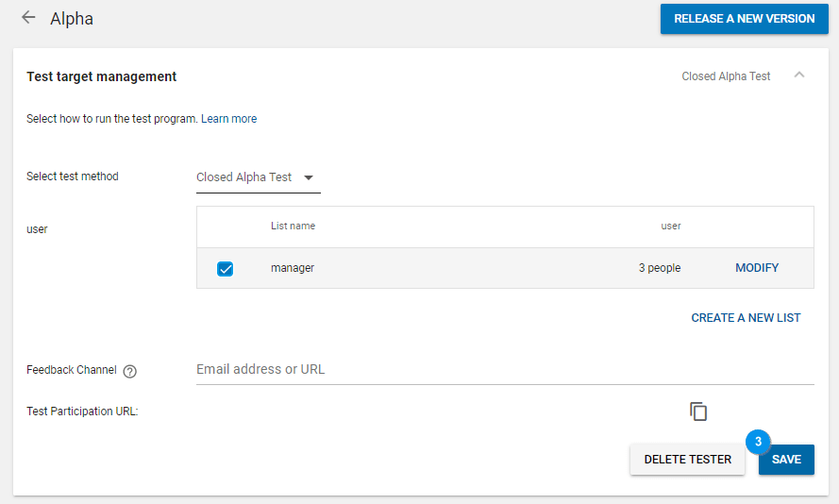839x504 pixels.
Task: Click the blue step 3 badge
Action: click(758, 442)
